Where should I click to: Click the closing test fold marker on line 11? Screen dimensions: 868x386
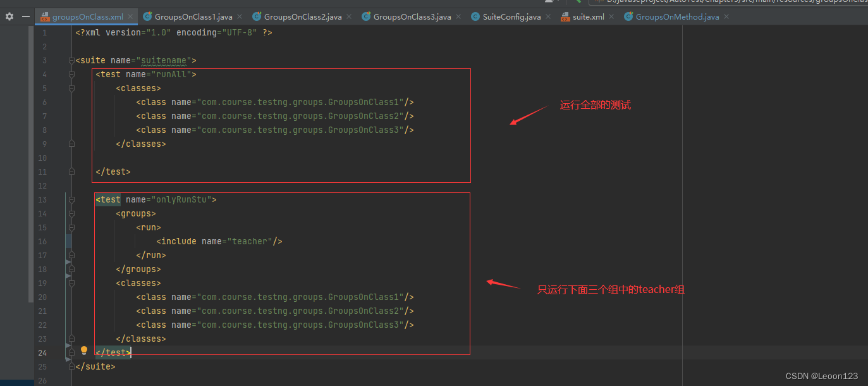click(71, 172)
